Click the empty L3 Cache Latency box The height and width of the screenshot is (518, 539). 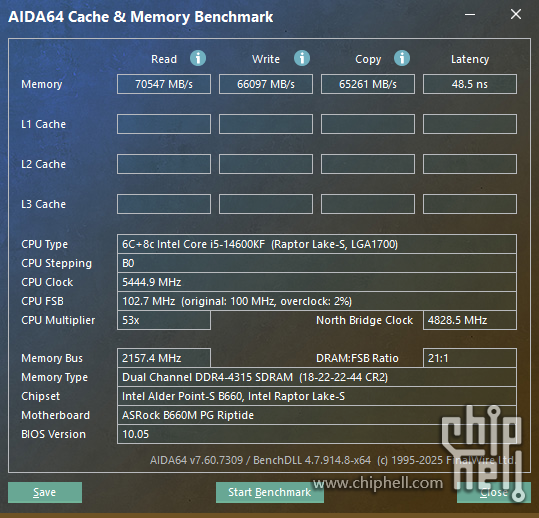pos(470,204)
